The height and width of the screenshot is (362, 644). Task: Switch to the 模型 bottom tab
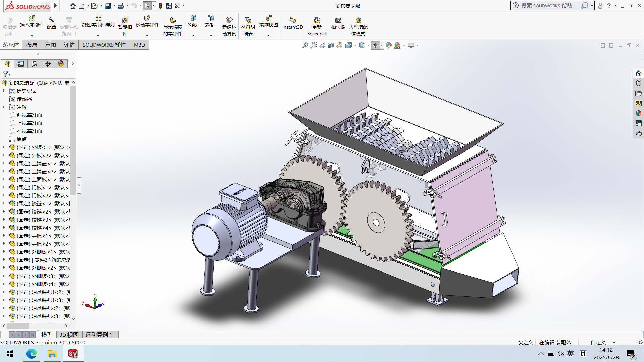(47, 335)
